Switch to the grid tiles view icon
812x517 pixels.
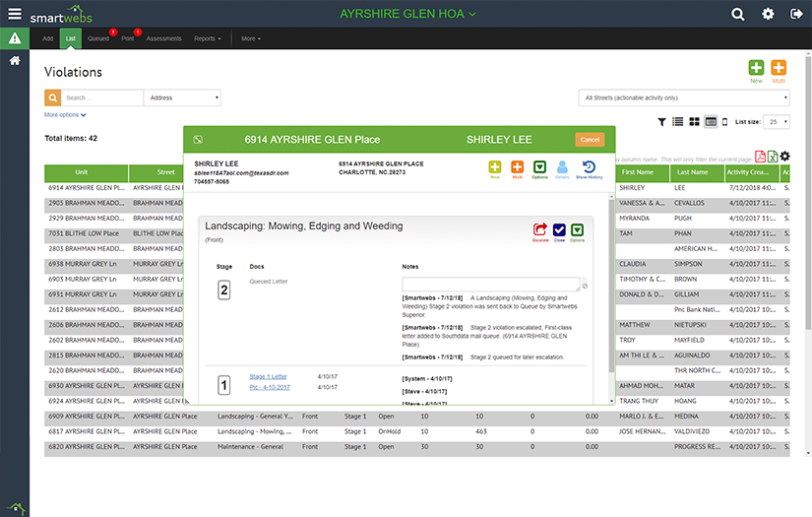[694, 122]
